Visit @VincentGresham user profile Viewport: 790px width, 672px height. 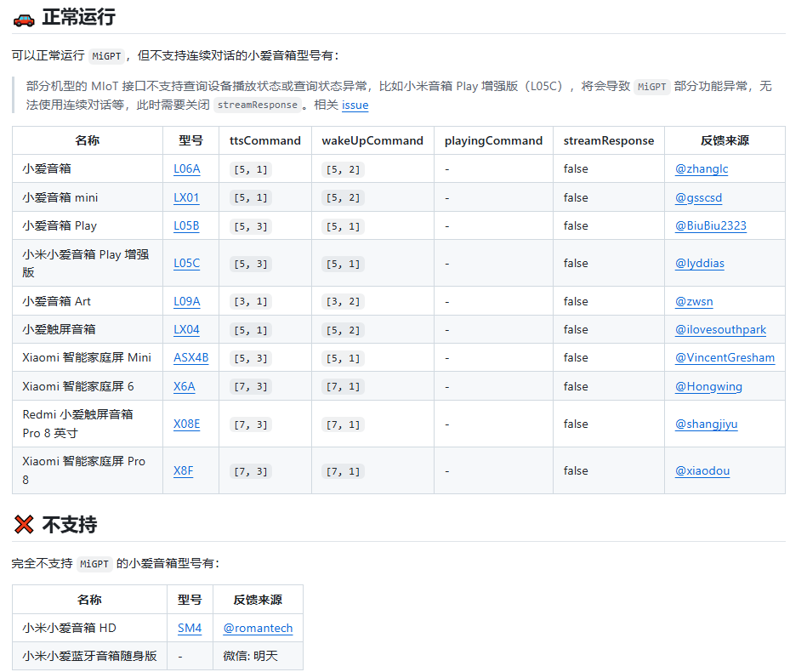[725, 357]
